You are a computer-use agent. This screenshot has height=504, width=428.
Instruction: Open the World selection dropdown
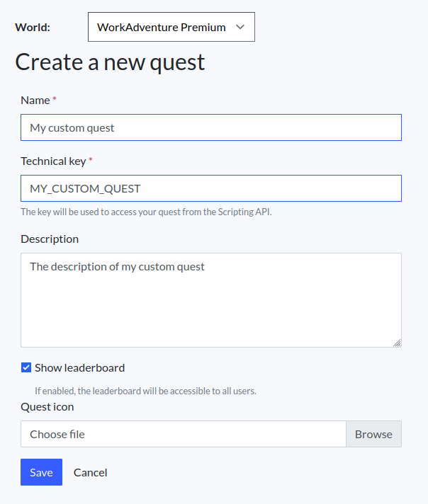[171, 27]
